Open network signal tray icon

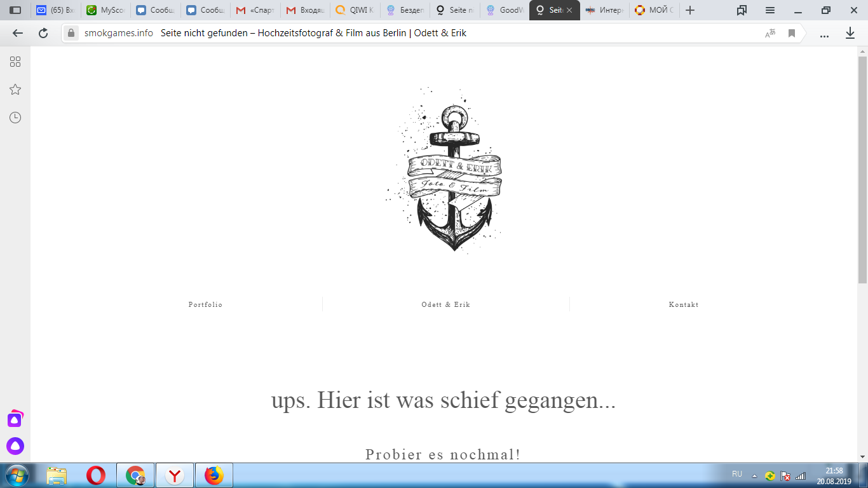[801, 476]
